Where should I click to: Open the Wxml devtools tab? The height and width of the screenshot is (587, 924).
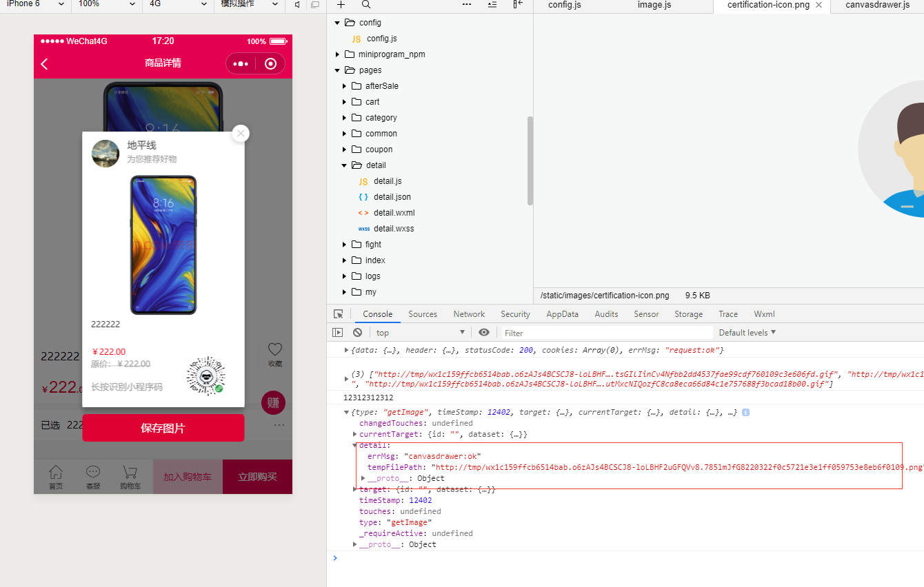click(x=764, y=314)
